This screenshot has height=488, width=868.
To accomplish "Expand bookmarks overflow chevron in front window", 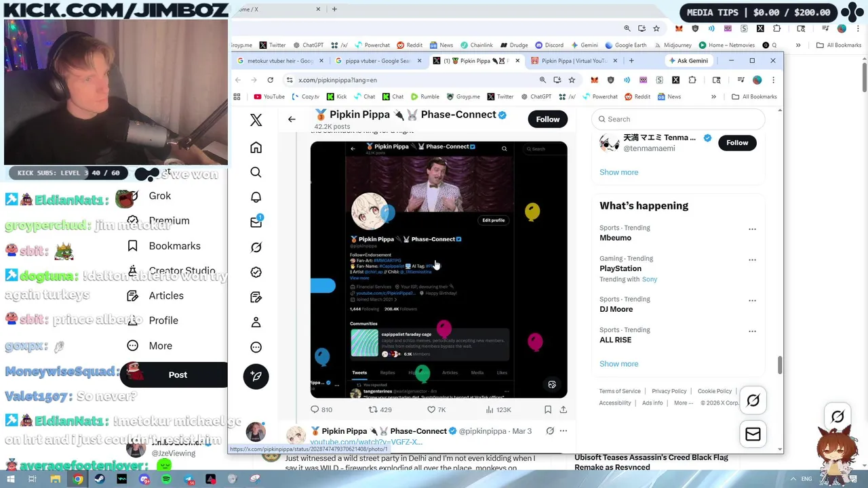I will pyautogui.click(x=713, y=97).
